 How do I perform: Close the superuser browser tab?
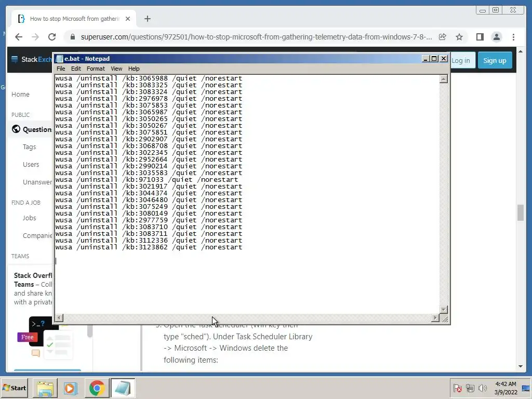click(128, 19)
